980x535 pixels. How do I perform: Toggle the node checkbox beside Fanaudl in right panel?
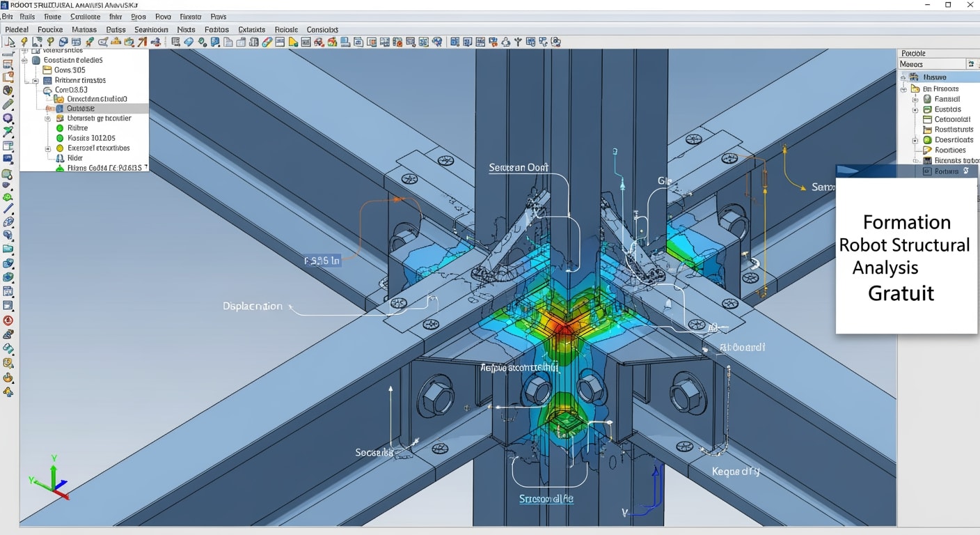(915, 99)
